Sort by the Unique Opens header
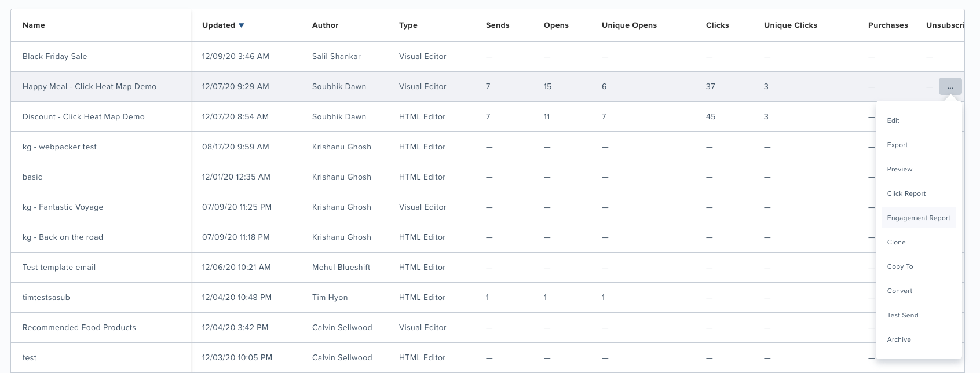The width and height of the screenshot is (980, 373). (629, 25)
